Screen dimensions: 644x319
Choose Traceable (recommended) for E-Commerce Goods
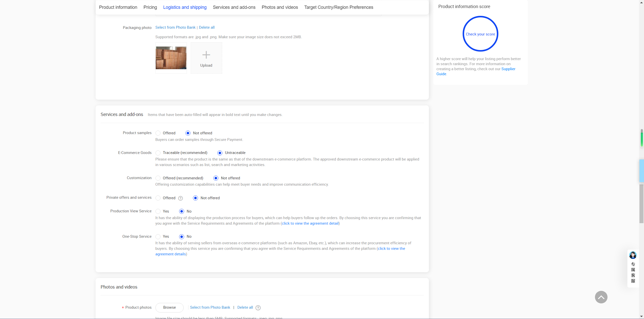(158, 153)
